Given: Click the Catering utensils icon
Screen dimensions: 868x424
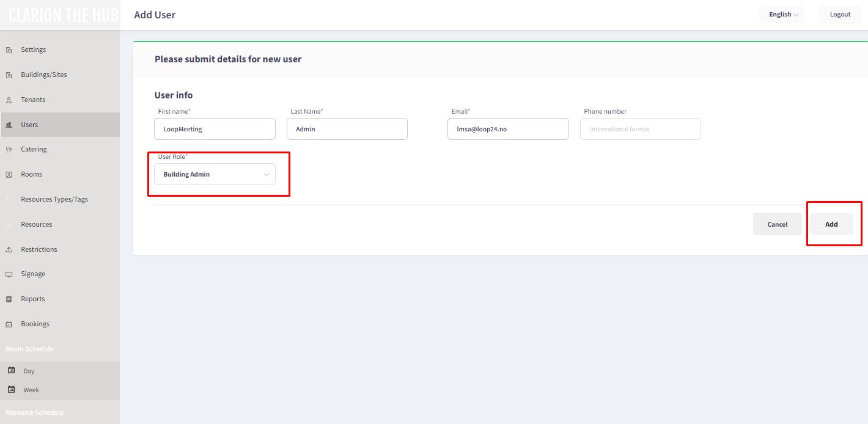Looking at the screenshot, I should click(9, 148).
